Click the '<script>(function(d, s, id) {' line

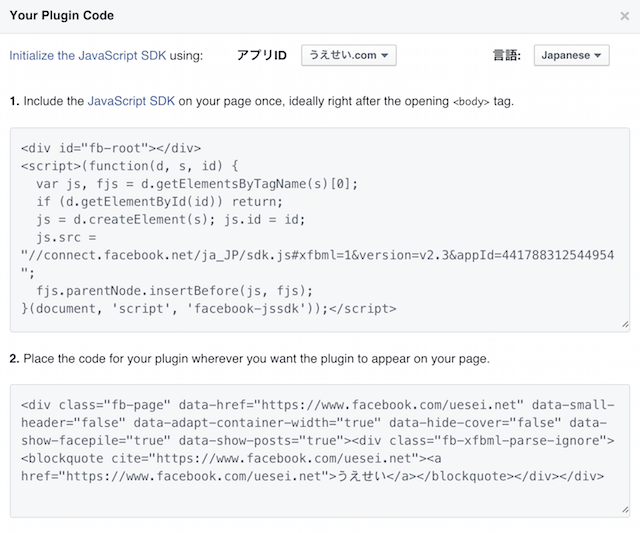130,166
